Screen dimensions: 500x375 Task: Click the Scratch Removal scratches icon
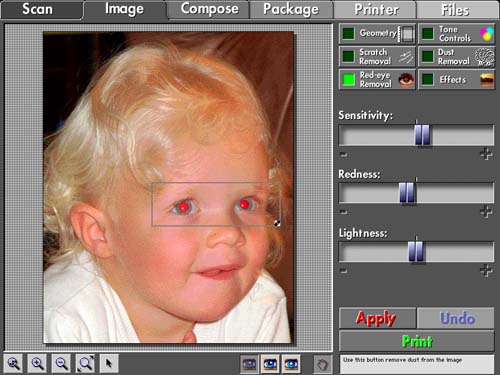pos(406,57)
